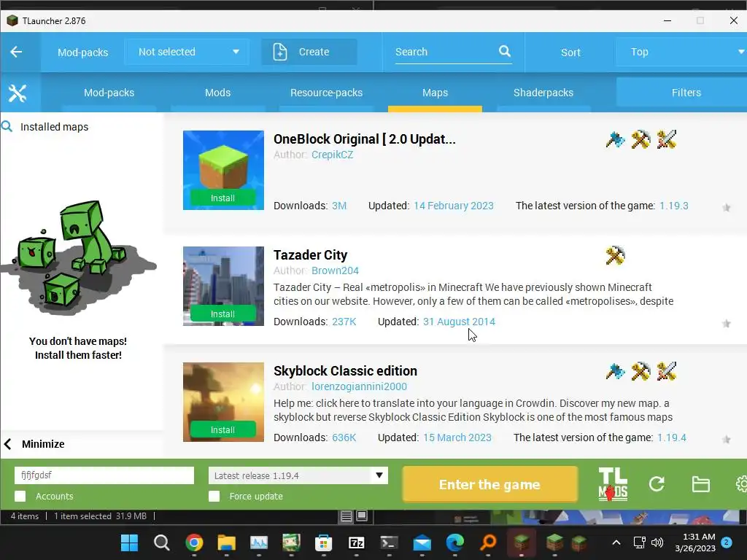Switch to the Shaderpacks tab

[x=543, y=93]
